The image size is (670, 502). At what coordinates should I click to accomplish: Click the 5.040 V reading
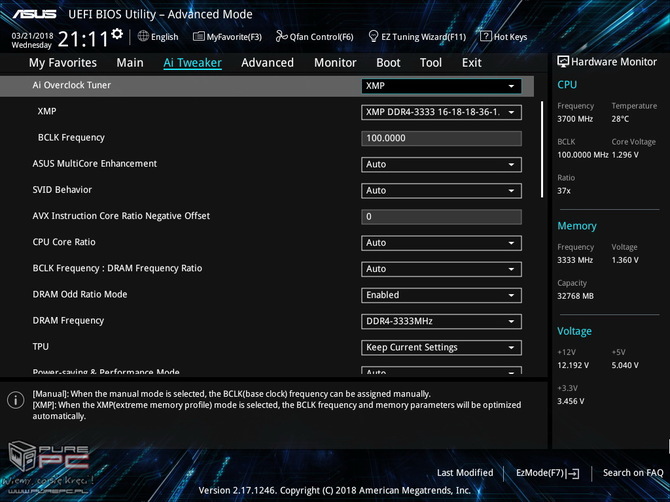625,365
